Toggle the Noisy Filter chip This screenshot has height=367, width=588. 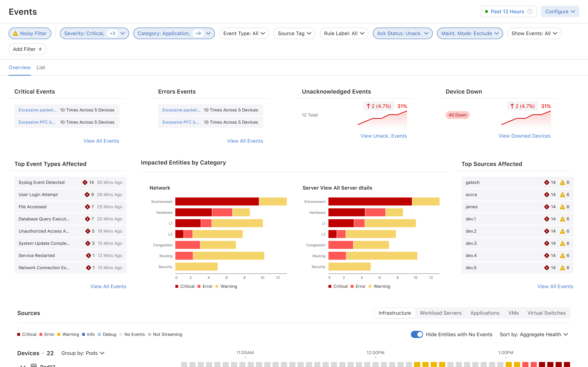(30, 34)
